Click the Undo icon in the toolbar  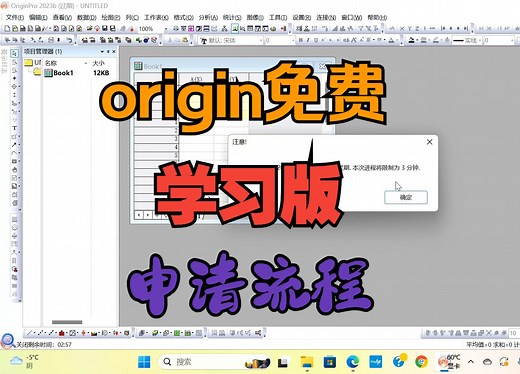point(69,40)
